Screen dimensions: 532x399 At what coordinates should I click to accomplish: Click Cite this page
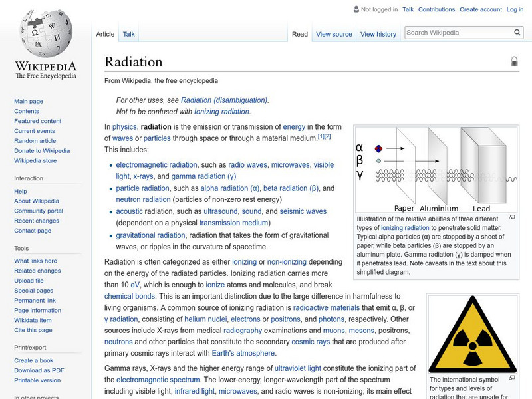pos(33,329)
